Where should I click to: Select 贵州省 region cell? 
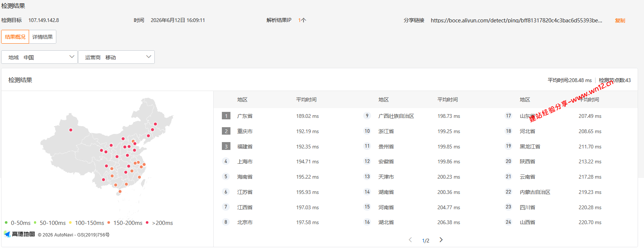pos(386,147)
